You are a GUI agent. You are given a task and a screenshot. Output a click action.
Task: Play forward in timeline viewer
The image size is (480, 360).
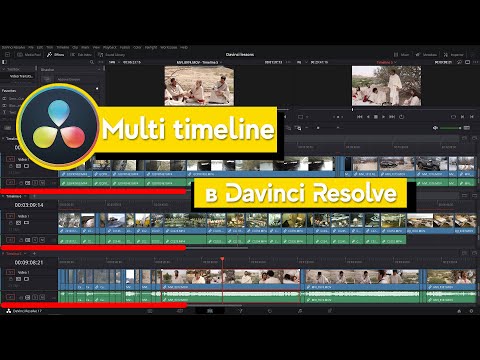click(x=383, y=117)
